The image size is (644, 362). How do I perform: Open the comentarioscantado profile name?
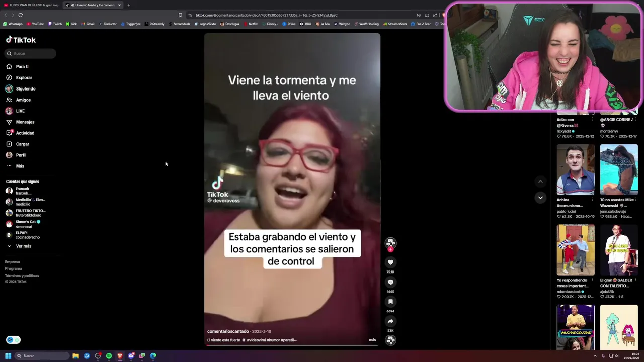pyautogui.click(x=228, y=331)
